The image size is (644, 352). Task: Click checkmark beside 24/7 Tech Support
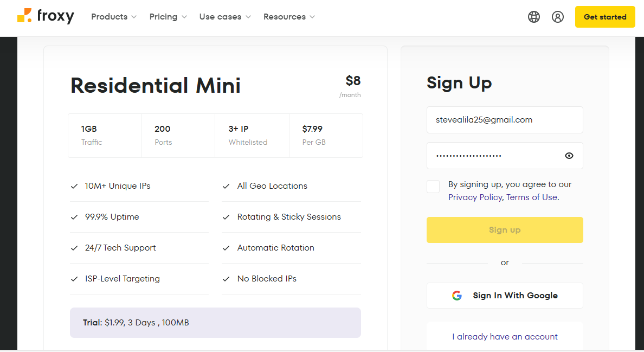click(x=74, y=248)
